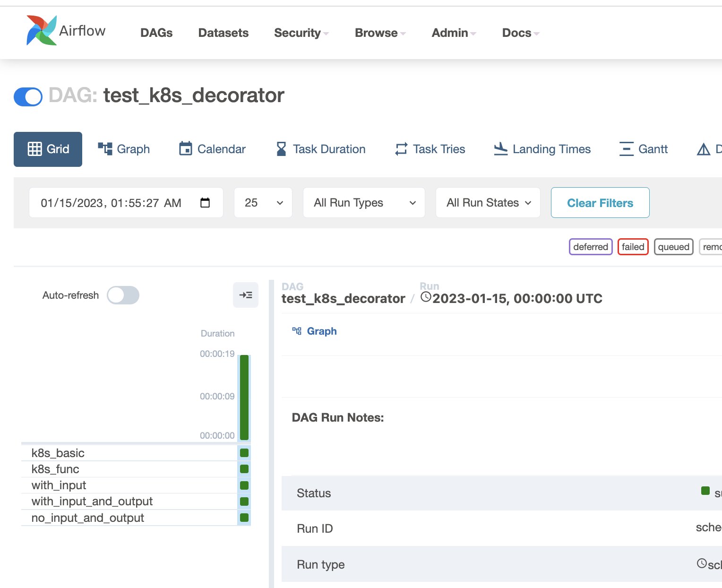Open the DAGs page

point(156,33)
